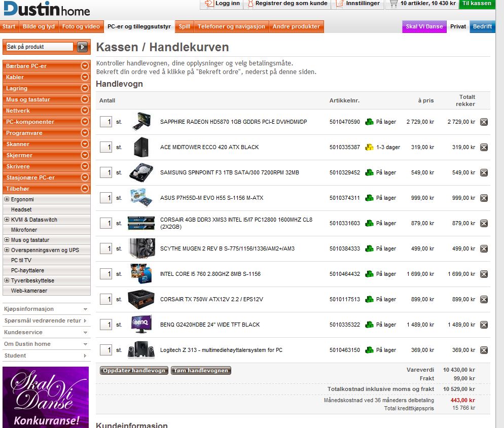Click the search go arrow button
This screenshot has width=504, height=428.
coord(82,47)
